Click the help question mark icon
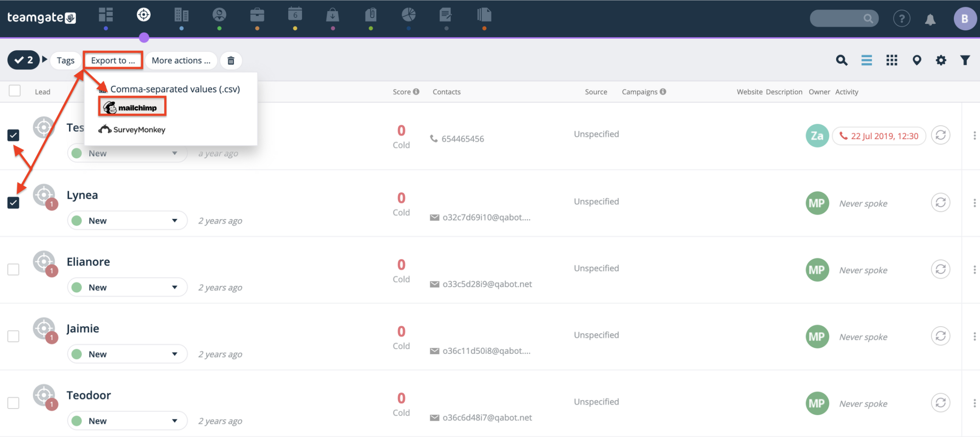The height and width of the screenshot is (437, 980). (902, 19)
